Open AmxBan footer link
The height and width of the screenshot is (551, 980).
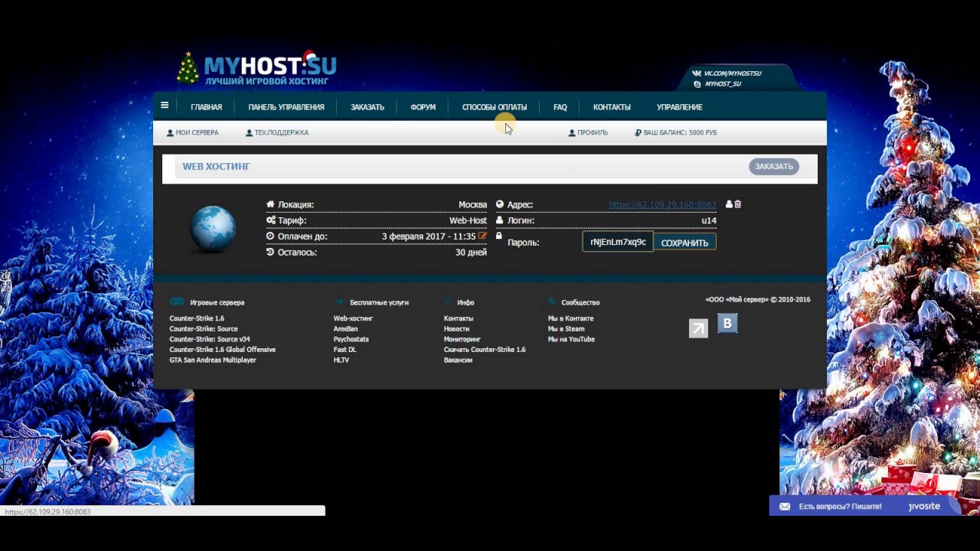(x=345, y=329)
